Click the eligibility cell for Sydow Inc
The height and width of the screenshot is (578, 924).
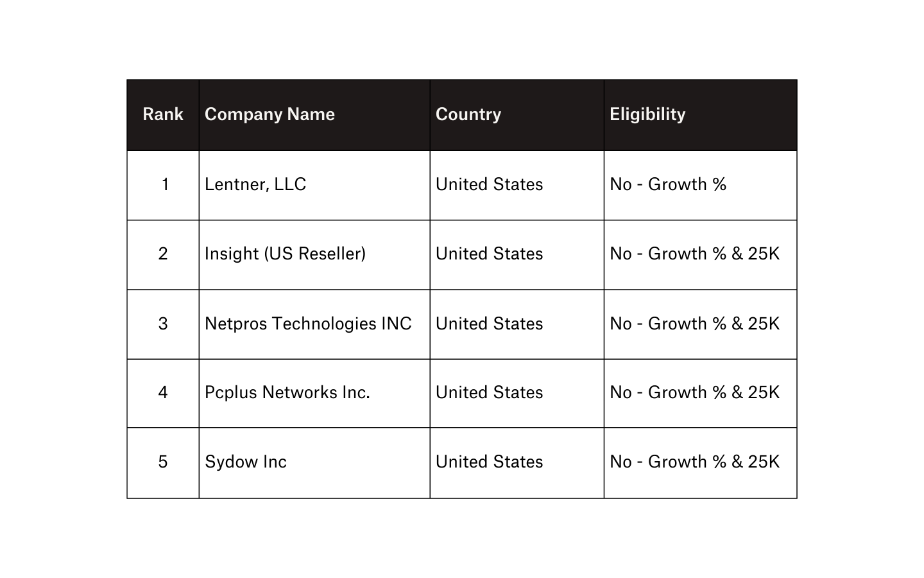pyautogui.click(x=694, y=462)
